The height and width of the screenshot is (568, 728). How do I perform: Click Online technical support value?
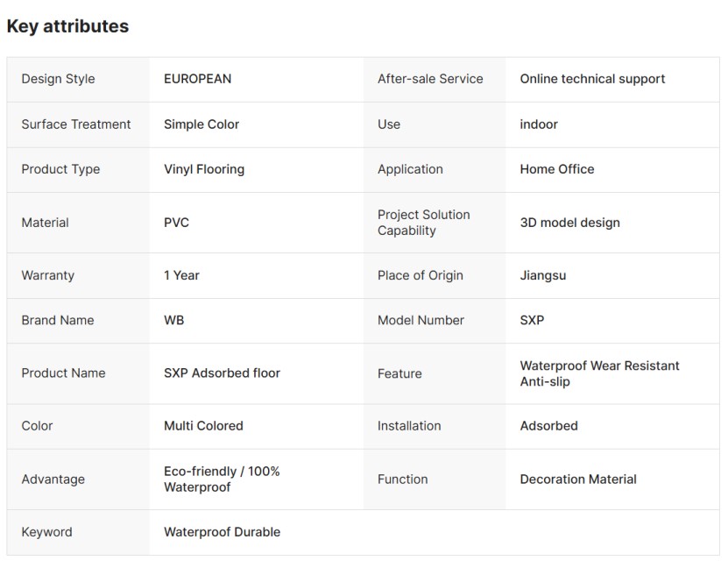(x=592, y=79)
